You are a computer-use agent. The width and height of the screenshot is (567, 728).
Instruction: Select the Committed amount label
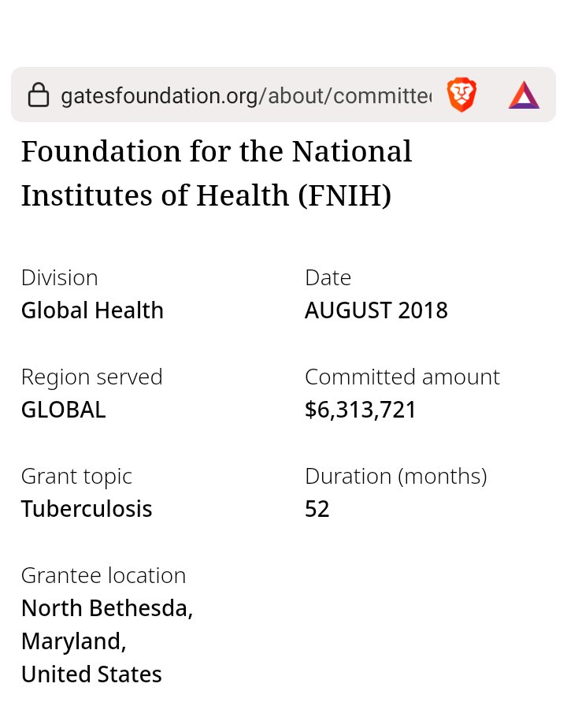pos(402,377)
